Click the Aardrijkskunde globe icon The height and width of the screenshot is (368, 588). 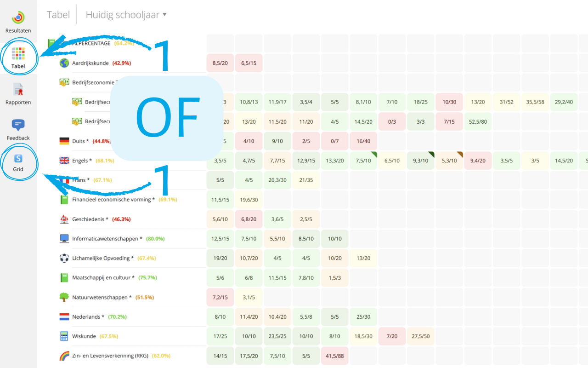pos(64,63)
